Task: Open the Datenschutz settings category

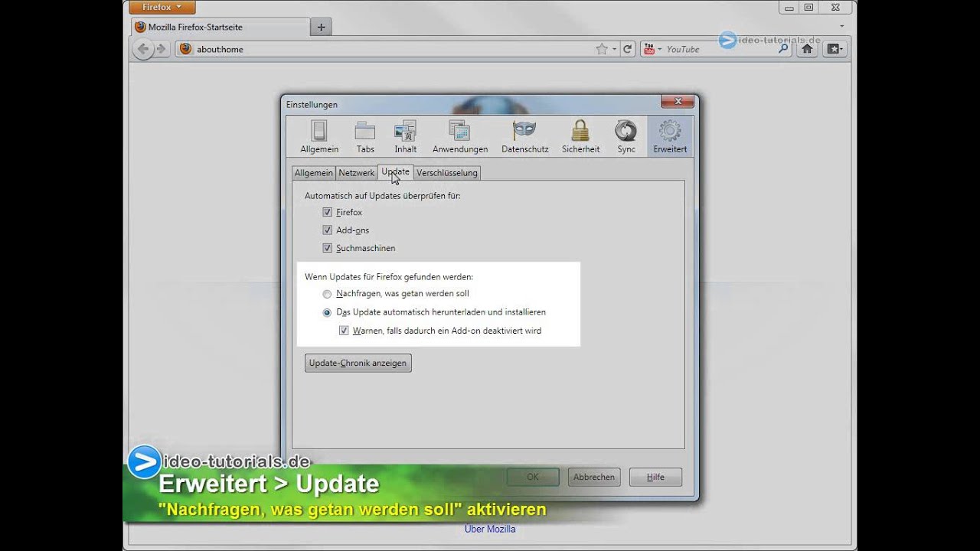Action: point(524,137)
